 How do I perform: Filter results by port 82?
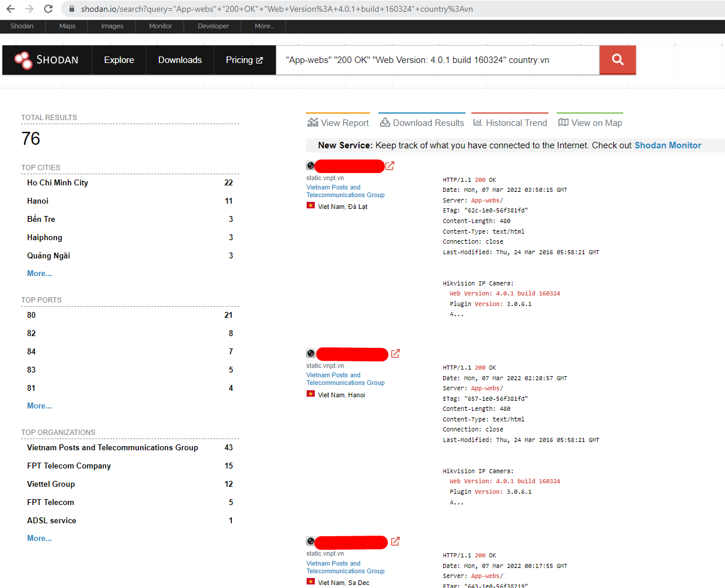pos(31,333)
